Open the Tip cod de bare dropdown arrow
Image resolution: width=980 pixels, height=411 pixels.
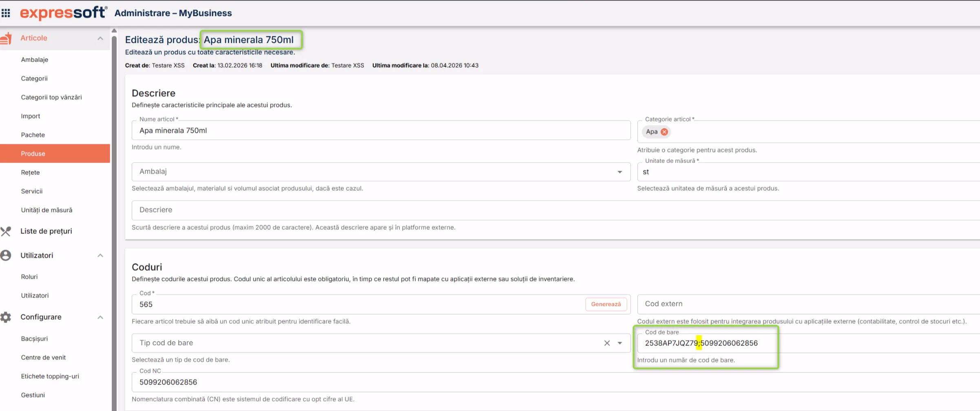(620, 343)
